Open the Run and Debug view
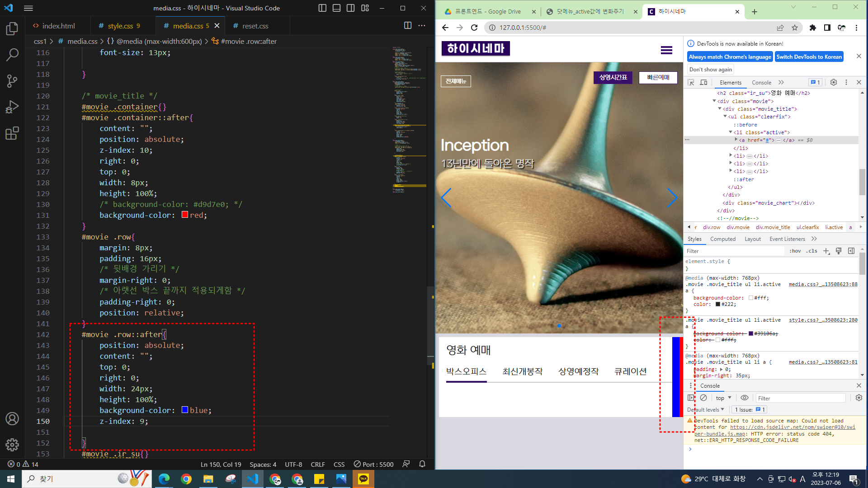The width and height of the screenshot is (868, 488). point(12,107)
